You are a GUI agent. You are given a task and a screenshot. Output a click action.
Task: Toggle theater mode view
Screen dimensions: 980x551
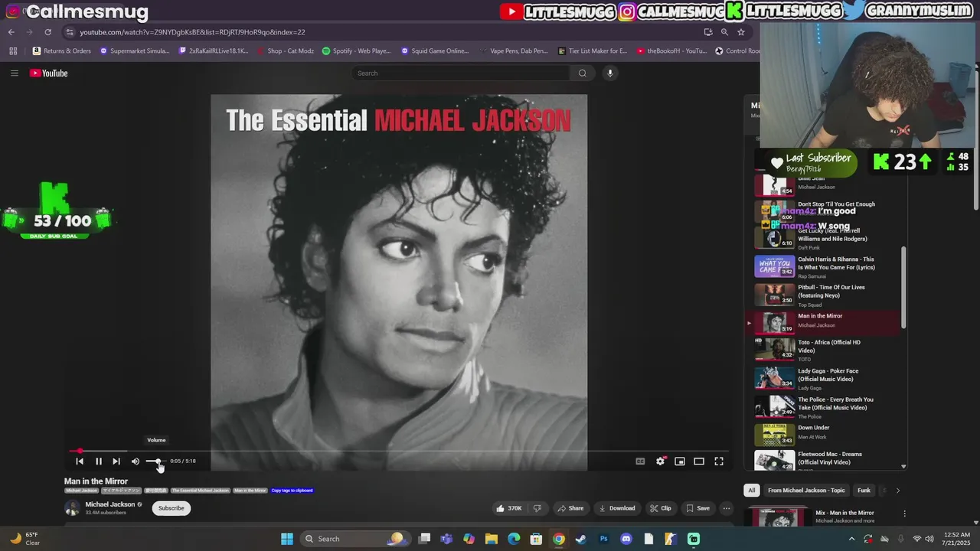699,461
